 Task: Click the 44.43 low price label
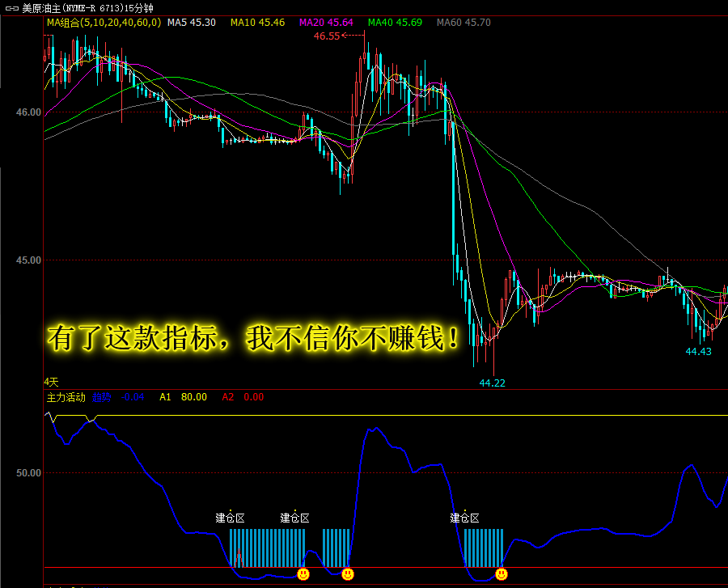coord(698,351)
